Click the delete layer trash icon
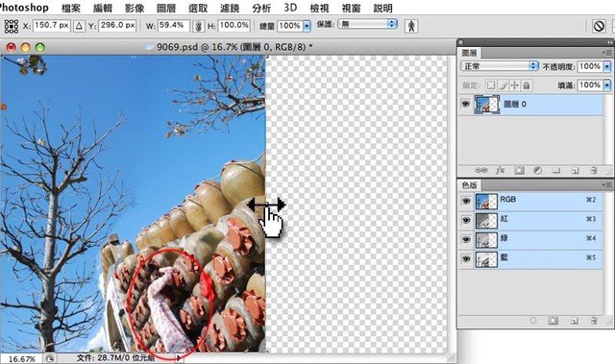 [x=594, y=170]
